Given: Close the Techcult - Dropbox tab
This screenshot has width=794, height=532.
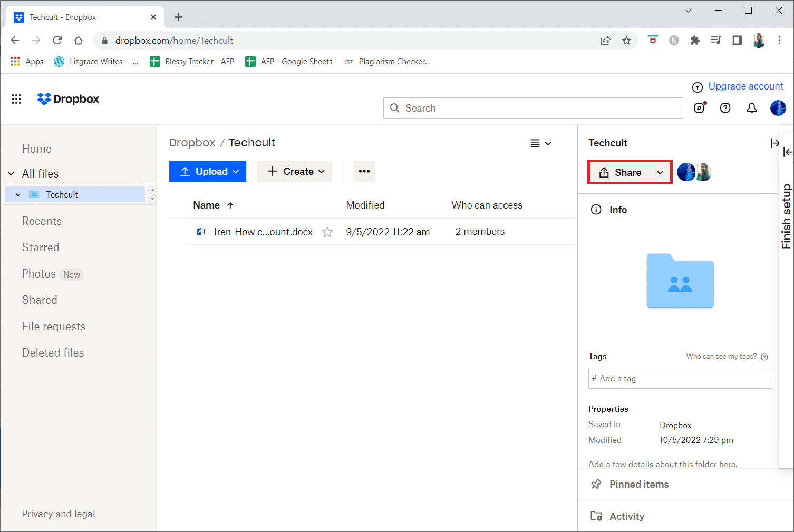Looking at the screenshot, I should (153, 17).
